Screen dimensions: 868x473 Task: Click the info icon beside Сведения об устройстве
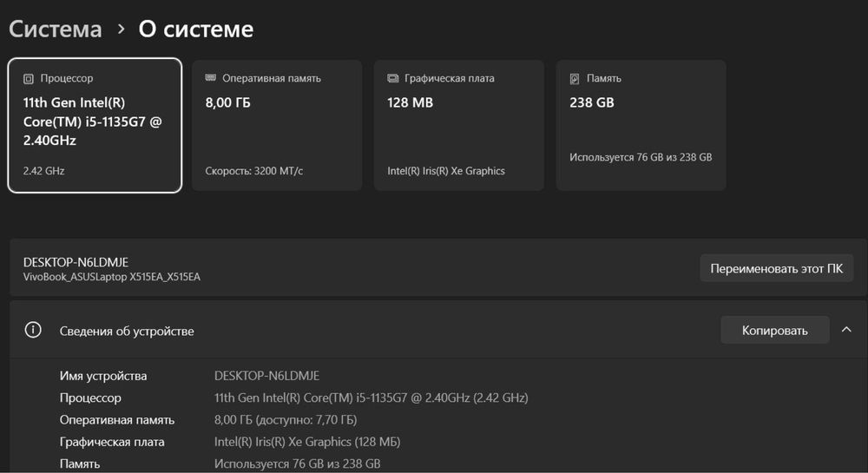(33, 331)
